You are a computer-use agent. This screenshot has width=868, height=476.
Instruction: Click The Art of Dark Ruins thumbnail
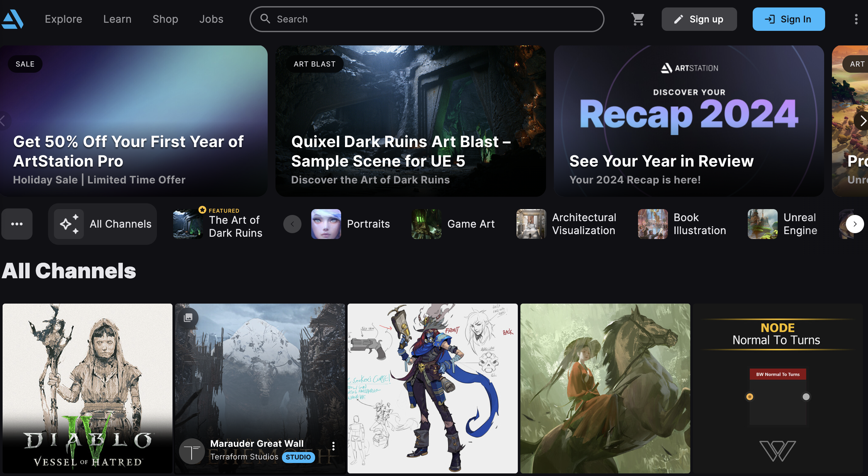(x=188, y=224)
